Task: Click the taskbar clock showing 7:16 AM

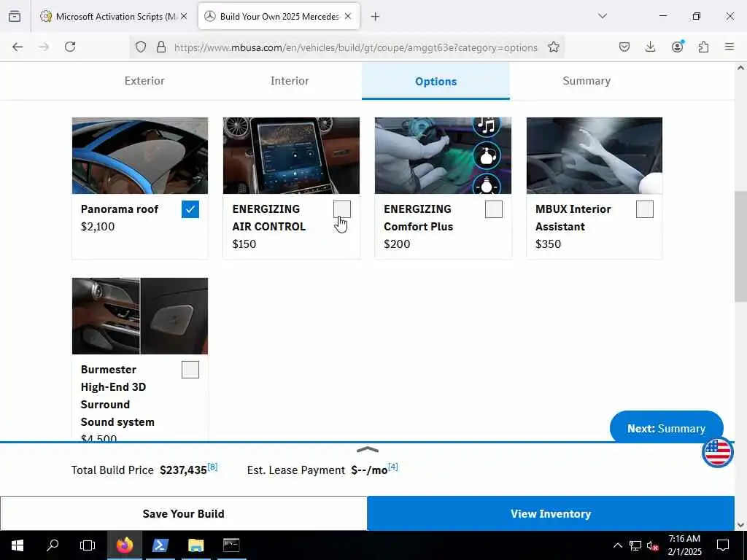Action: [x=684, y=545]
